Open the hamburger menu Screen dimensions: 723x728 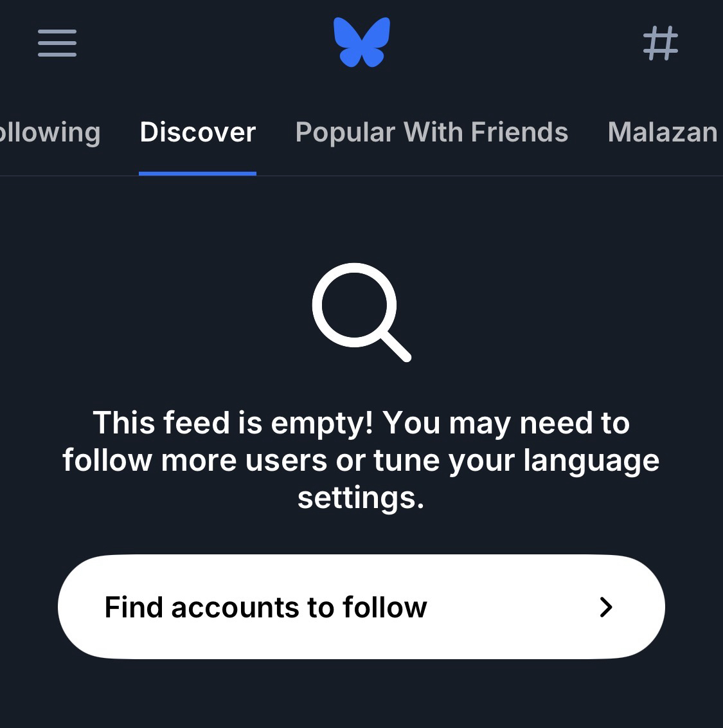tap(57, 43)
